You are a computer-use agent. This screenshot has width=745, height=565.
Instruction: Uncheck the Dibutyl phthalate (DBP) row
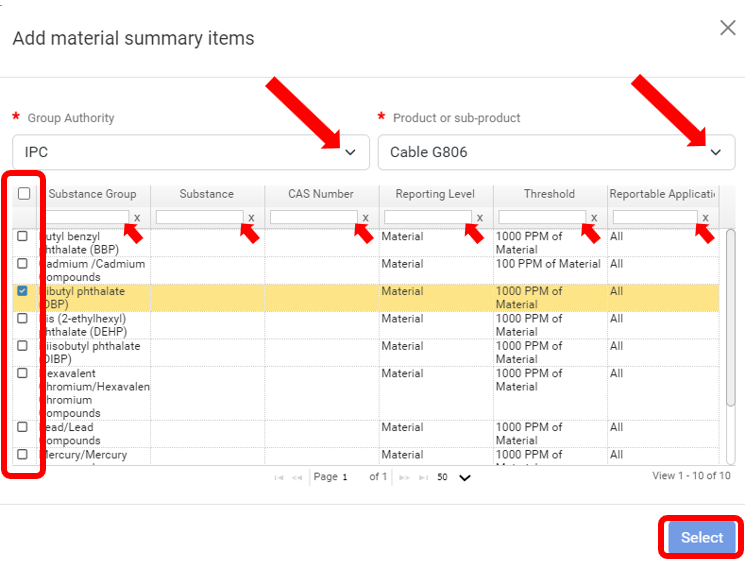pyautogui.click(x=23, y=291)
